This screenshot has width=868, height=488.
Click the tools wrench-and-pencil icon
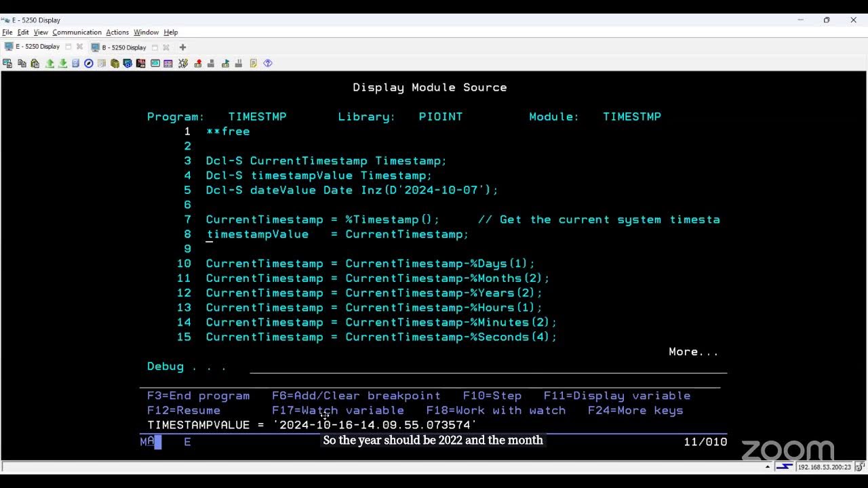[182, 63]
